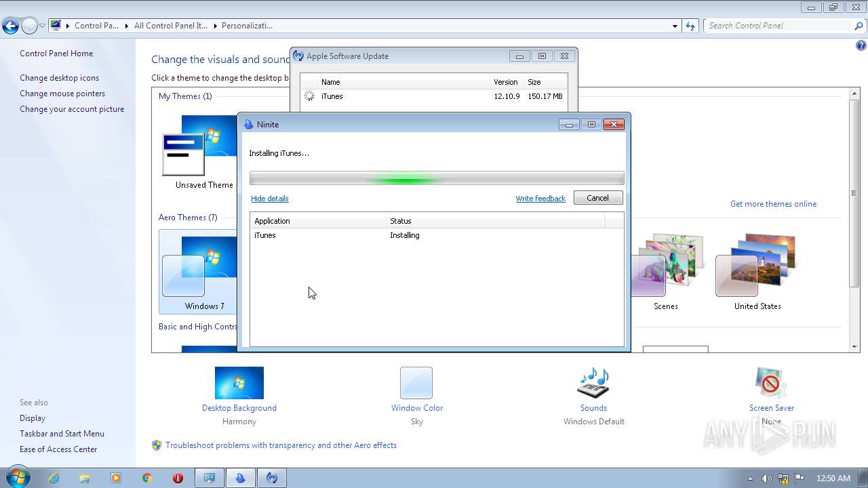
Task: Click the network tray icon
Action: click(x=783, y=479)
